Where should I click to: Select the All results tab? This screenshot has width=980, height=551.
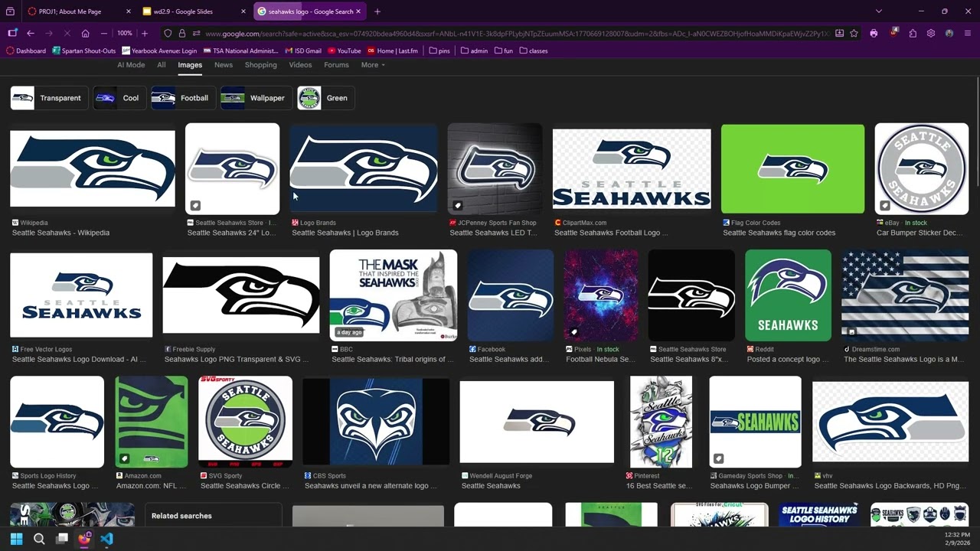click(x=162, y=65)
